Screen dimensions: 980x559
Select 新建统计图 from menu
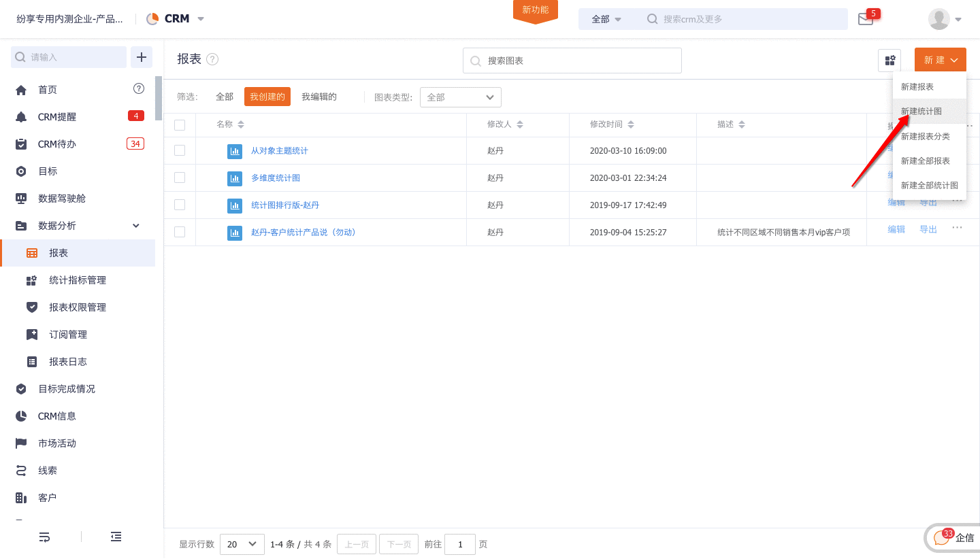930,111
